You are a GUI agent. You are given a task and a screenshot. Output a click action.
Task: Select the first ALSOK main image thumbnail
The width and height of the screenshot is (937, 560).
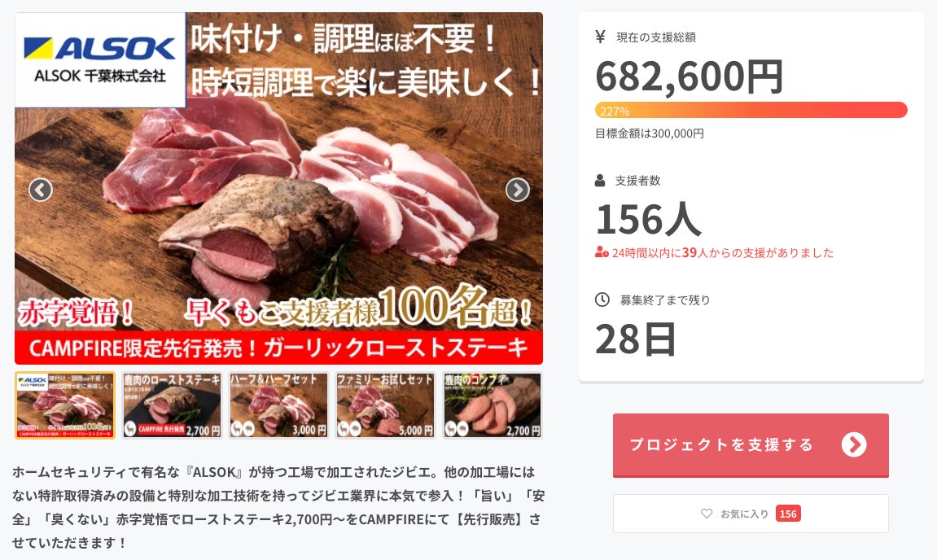[x=65, y=405]
